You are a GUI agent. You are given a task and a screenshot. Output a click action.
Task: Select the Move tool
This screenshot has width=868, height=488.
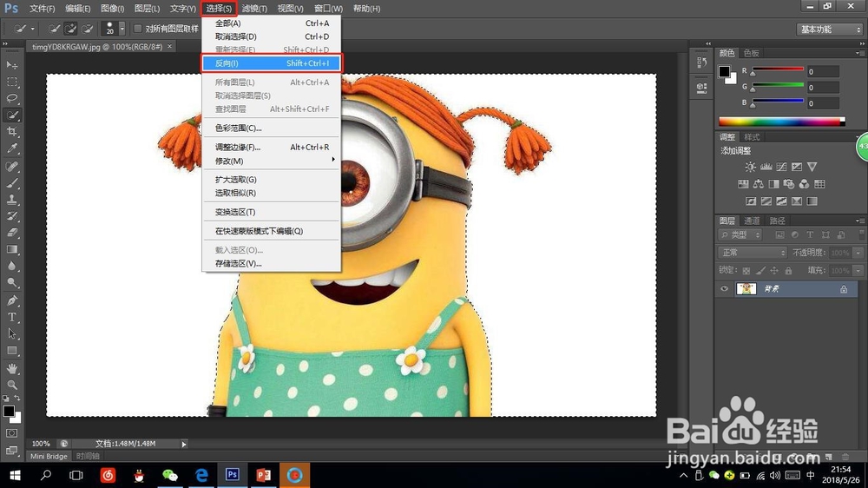(11, 65)
